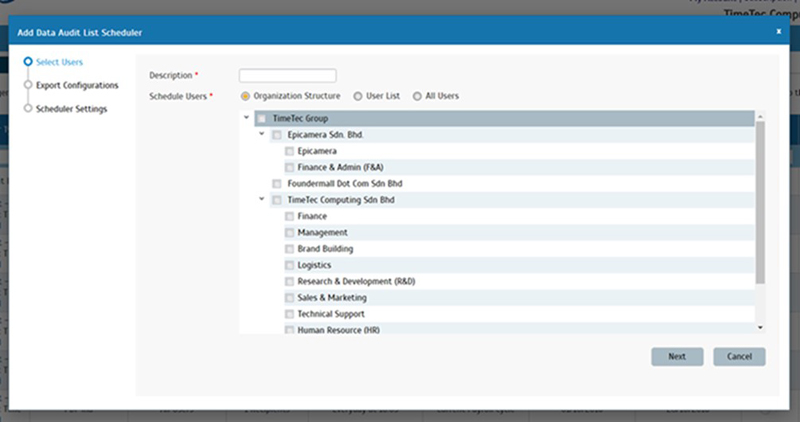Tick the Brand Building checkbox

[289, 249]
